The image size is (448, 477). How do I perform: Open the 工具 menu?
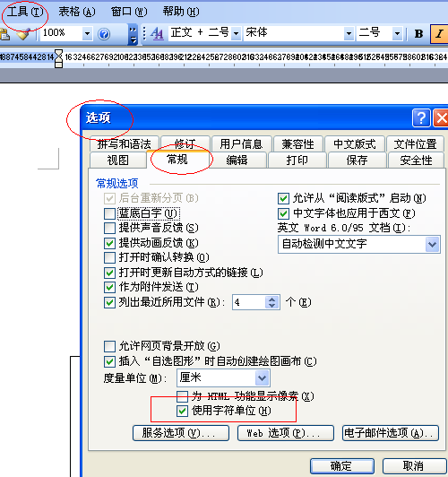pyautogui.click(x=25, y=12)
